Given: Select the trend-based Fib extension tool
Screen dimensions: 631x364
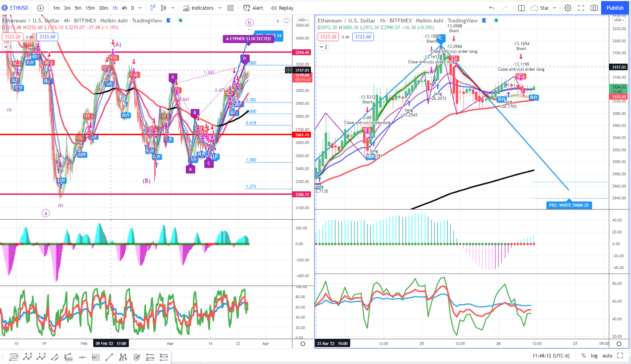Looking at the screenshot, I should pyautogui.click(x=163, y=357).
